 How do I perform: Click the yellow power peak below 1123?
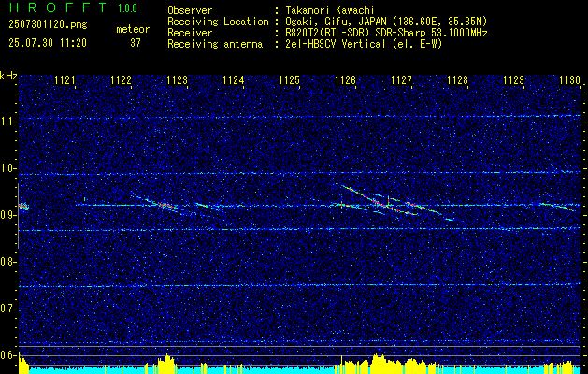[x=166, y=363]
